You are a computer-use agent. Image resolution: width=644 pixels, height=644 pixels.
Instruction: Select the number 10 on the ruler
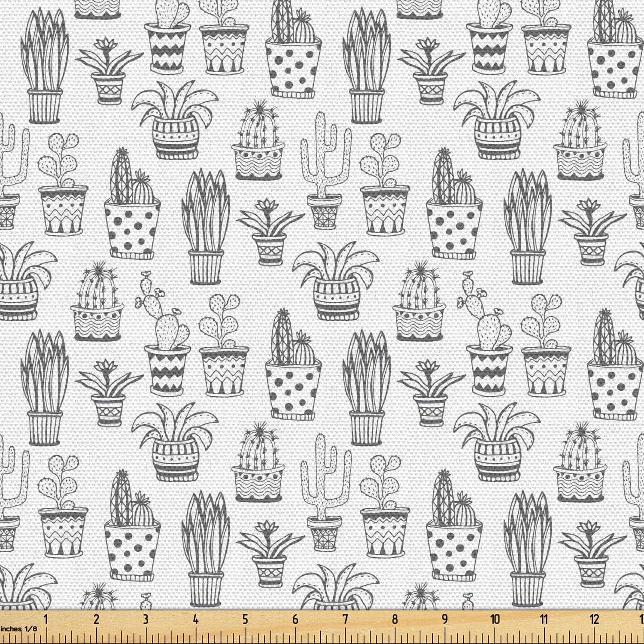coord(495,619)
